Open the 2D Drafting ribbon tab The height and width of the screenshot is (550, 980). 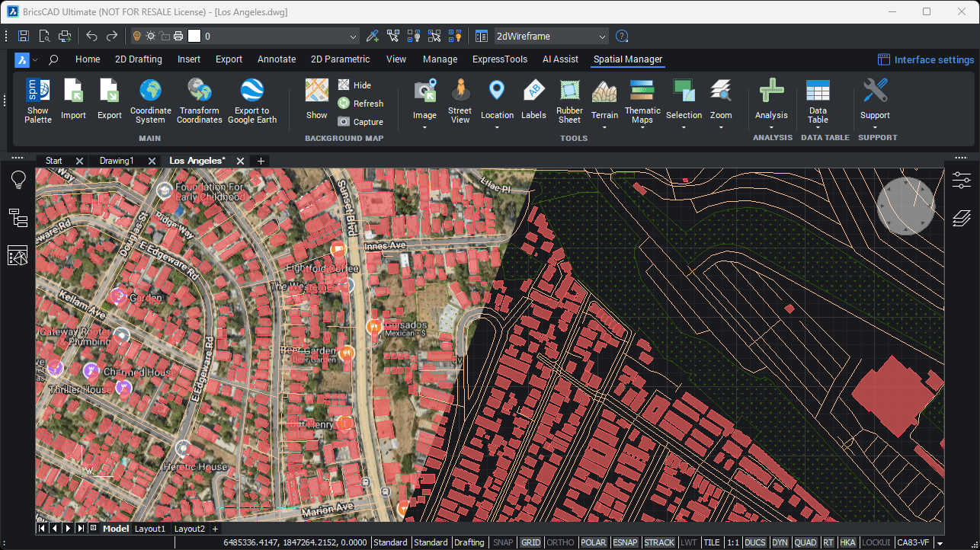pyautogui.click(x=139, y=59)
